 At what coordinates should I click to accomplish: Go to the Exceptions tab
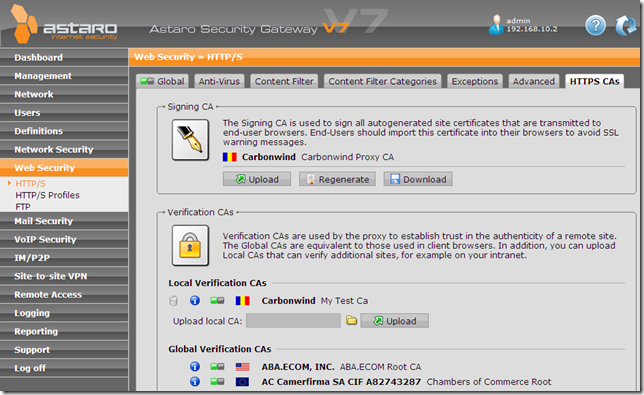[x=475, y=81]
